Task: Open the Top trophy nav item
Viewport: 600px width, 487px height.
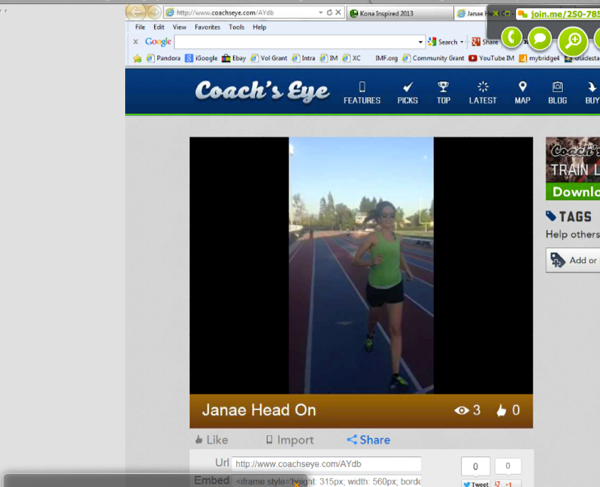Action: [443, 93]
